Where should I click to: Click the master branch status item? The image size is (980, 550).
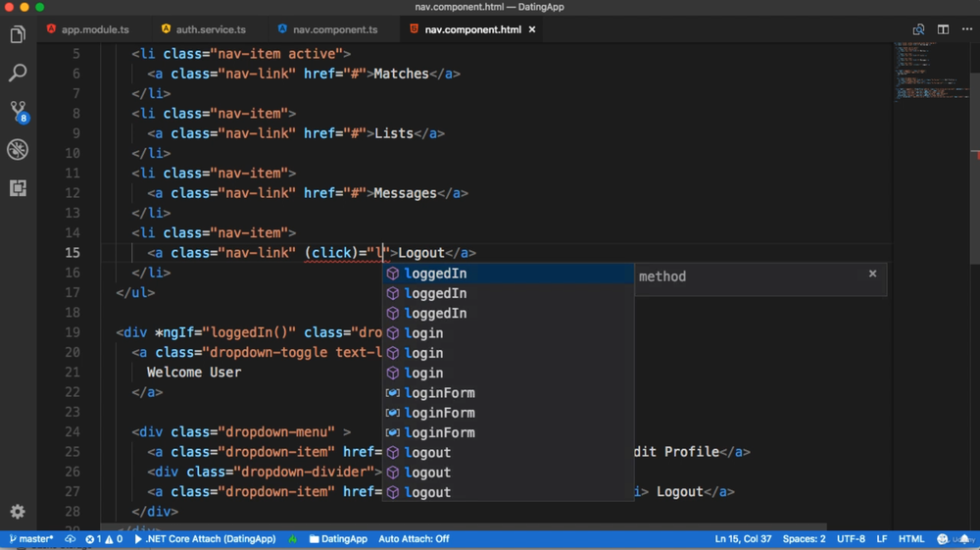pos(31,539)
